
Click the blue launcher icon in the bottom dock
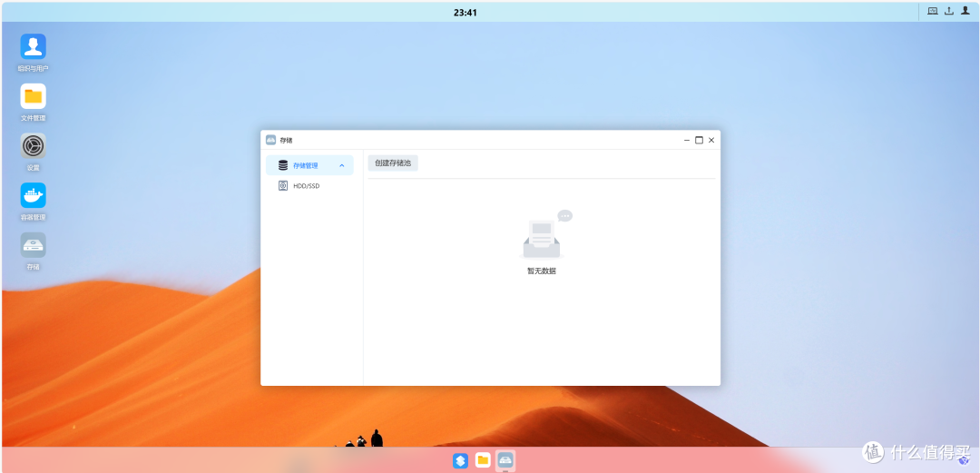461,461
